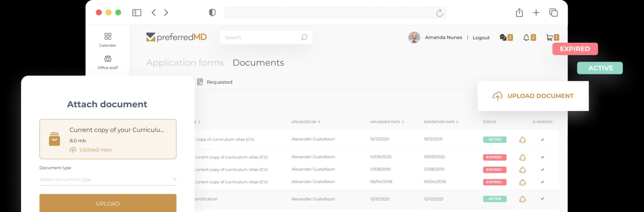Viewport: 644px width, 212px height.
Task: Expand the Select document type dropdown
Action: [108, 179]
